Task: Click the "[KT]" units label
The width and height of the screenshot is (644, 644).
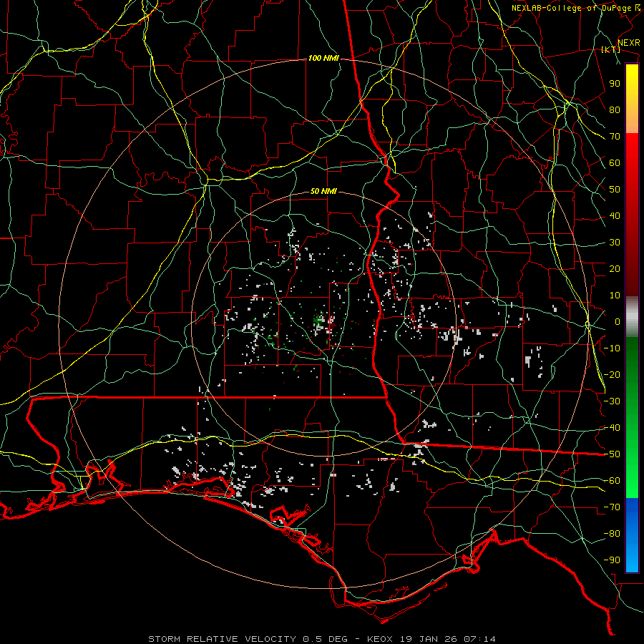Action: pos(610,49)
